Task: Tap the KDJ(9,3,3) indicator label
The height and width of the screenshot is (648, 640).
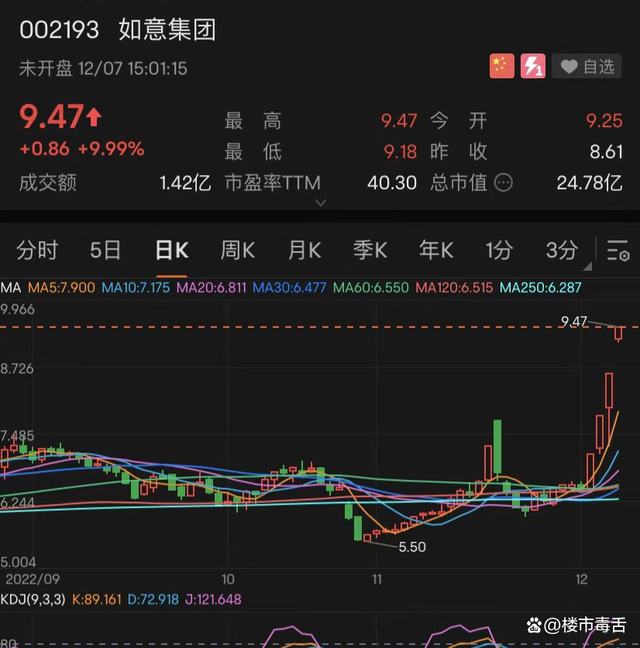Action: point(33,599)
